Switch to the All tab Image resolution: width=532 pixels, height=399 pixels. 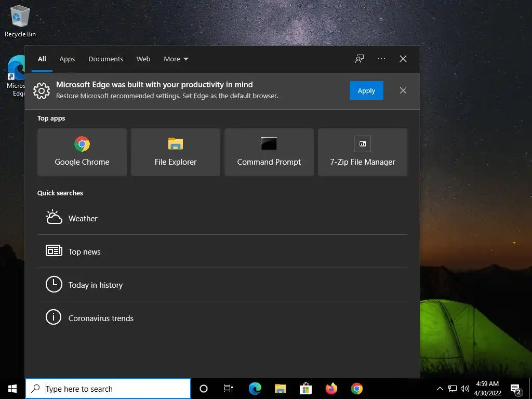[x=42, y=59]
